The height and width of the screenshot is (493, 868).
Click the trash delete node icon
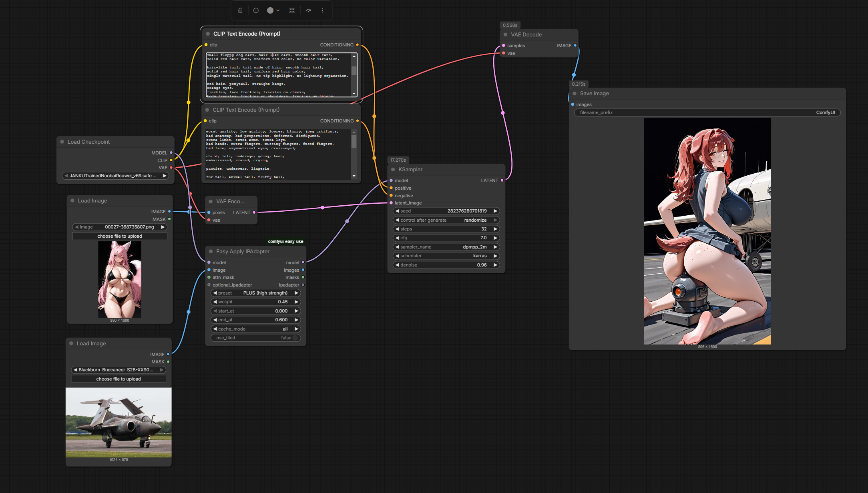tap(240, 10)
